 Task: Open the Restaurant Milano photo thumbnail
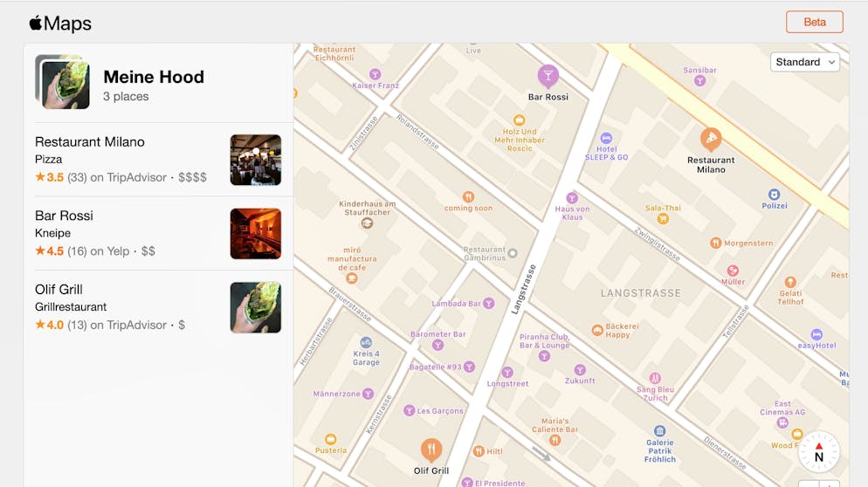pyautogui.click(x=256, y=160)
